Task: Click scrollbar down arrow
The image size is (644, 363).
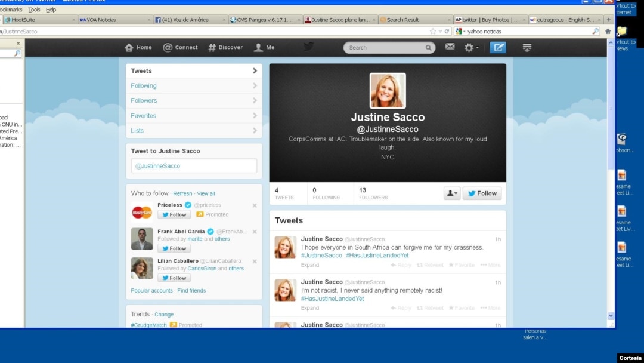Action: coord(611,316)
